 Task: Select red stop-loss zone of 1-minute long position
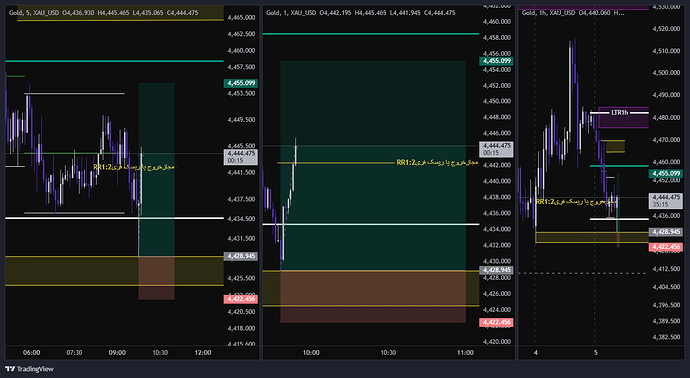pyautogui.click(x=373, y=296)
